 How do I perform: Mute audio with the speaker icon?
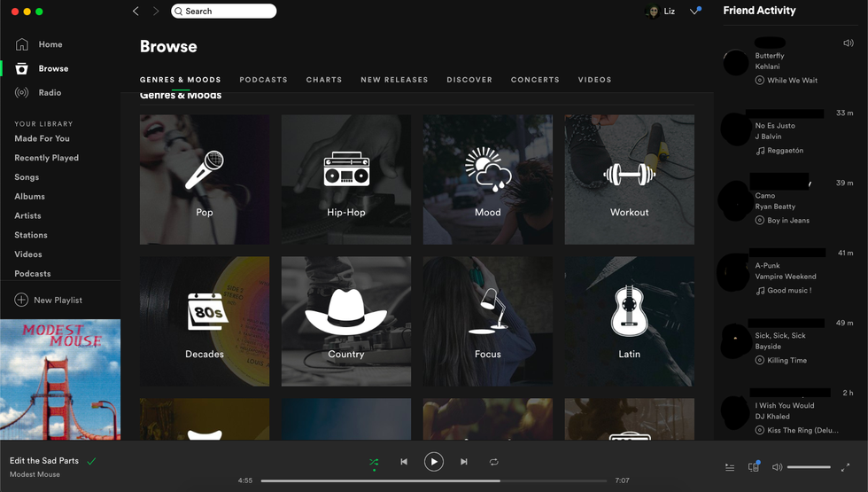pos(777,467)
